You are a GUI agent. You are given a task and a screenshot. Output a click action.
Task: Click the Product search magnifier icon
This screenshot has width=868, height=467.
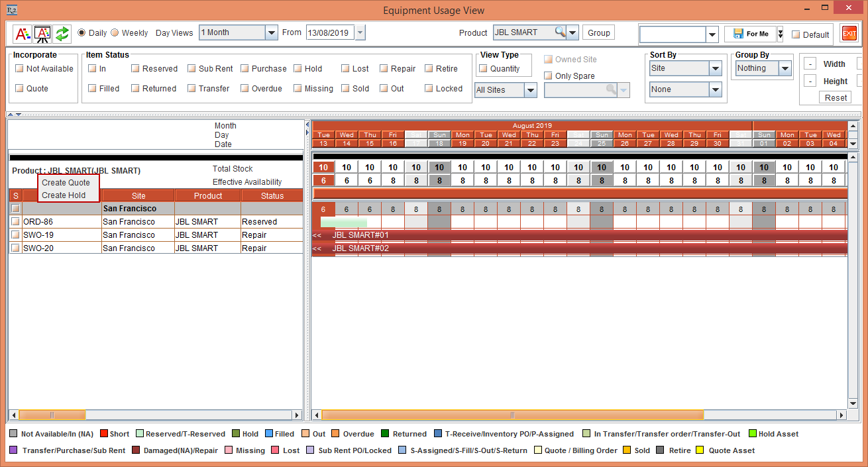click(x=560, y=32)
